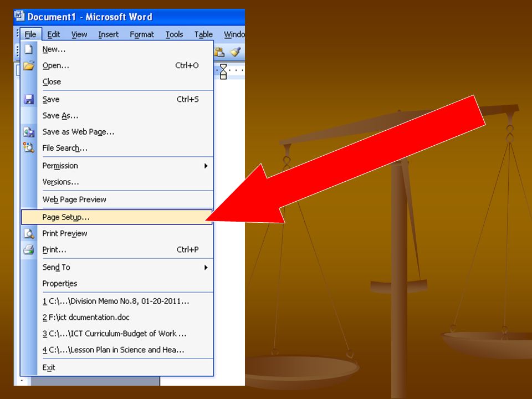Choose Exit from the File menu

tap(117, 367)
